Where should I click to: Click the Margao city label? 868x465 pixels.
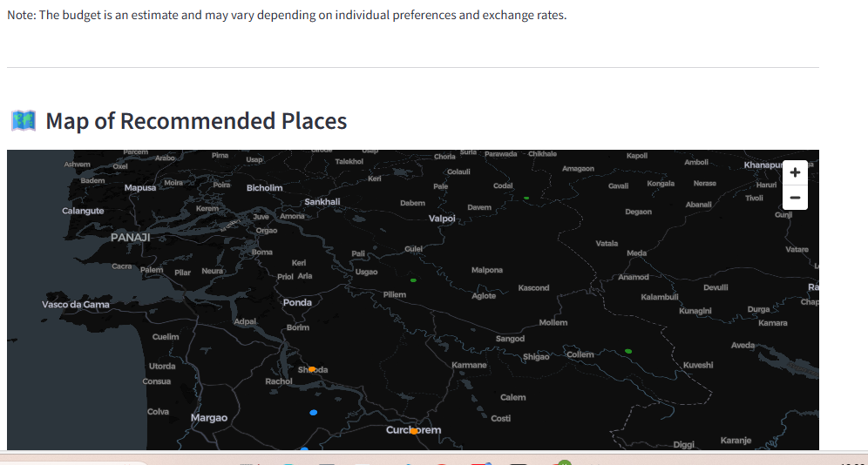(209, 418)
